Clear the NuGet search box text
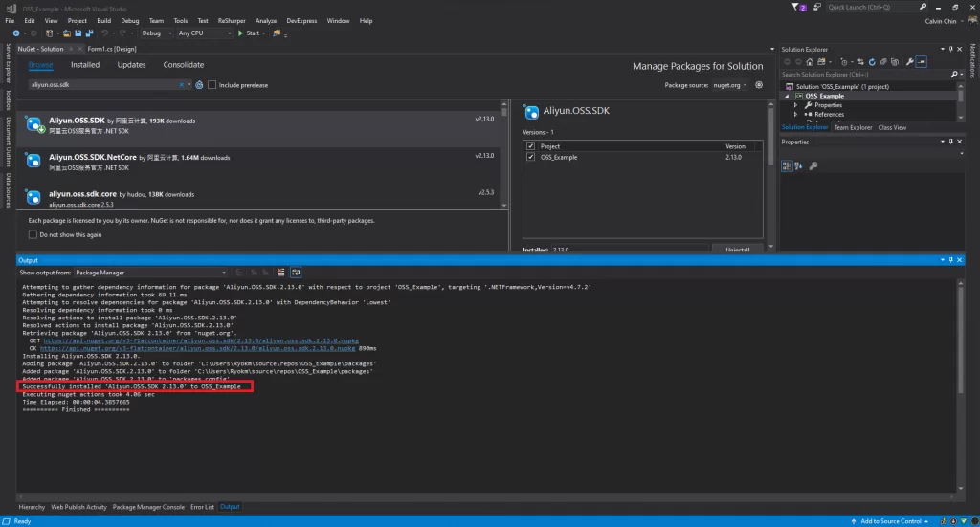 point(181,85)
